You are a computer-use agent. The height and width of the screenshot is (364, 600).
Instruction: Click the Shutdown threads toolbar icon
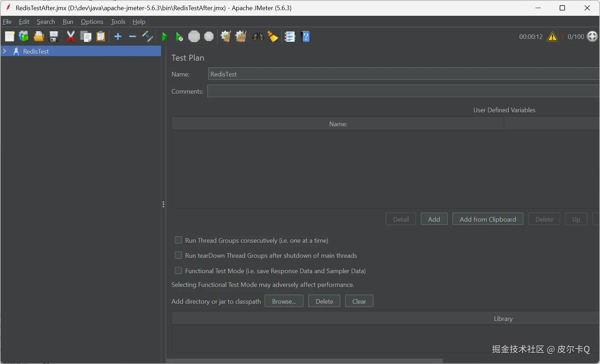click(x=209, y=36)
